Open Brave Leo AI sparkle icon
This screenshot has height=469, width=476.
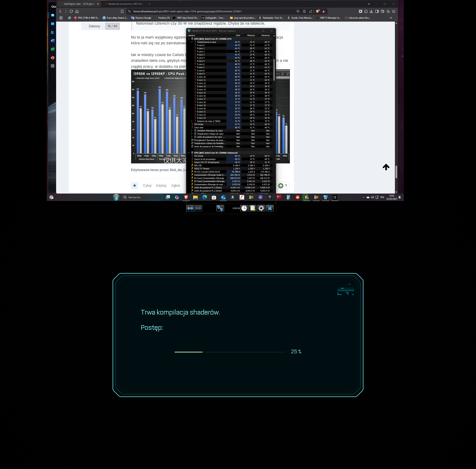coord(388,11)
